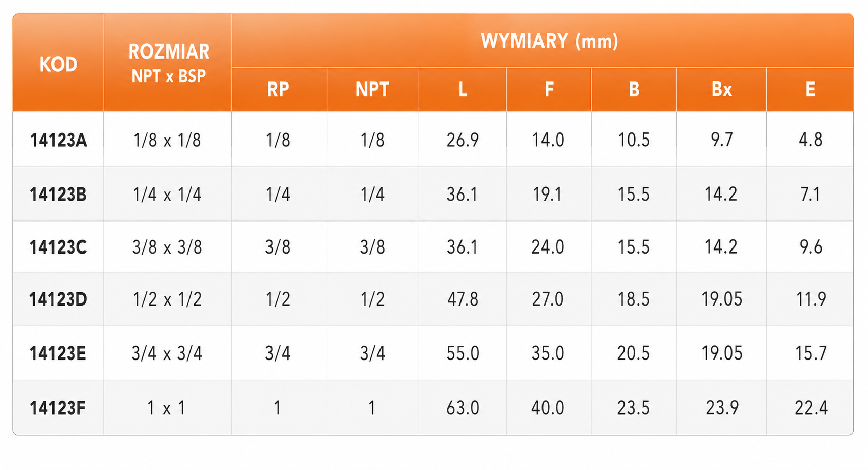Select the E value 4.8
Viewport: 868px width, 470px height.
[810, 140]
